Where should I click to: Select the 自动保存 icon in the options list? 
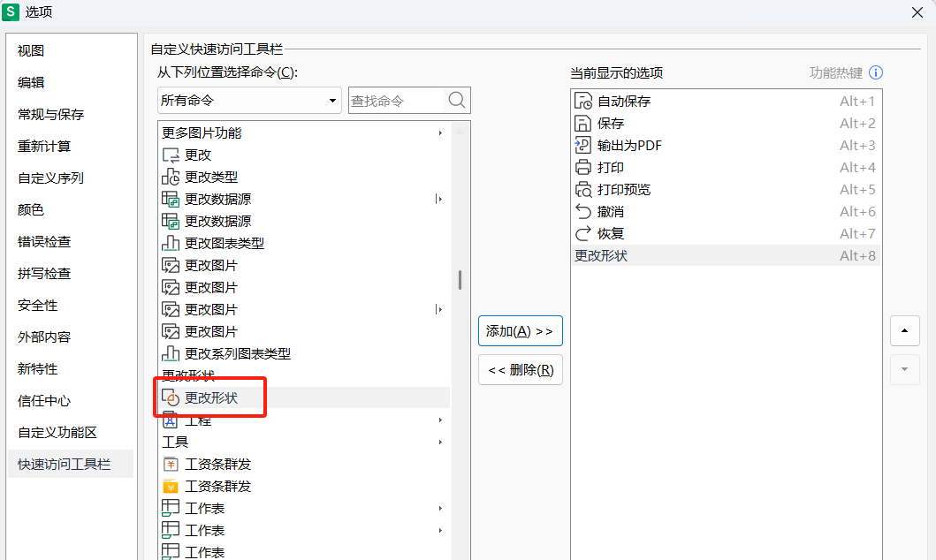[x=582, y=101]
